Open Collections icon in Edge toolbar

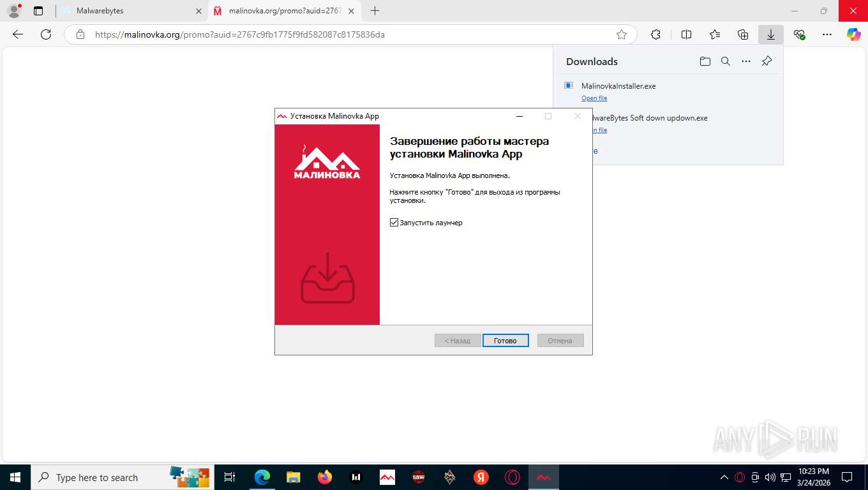pos(743,34)
